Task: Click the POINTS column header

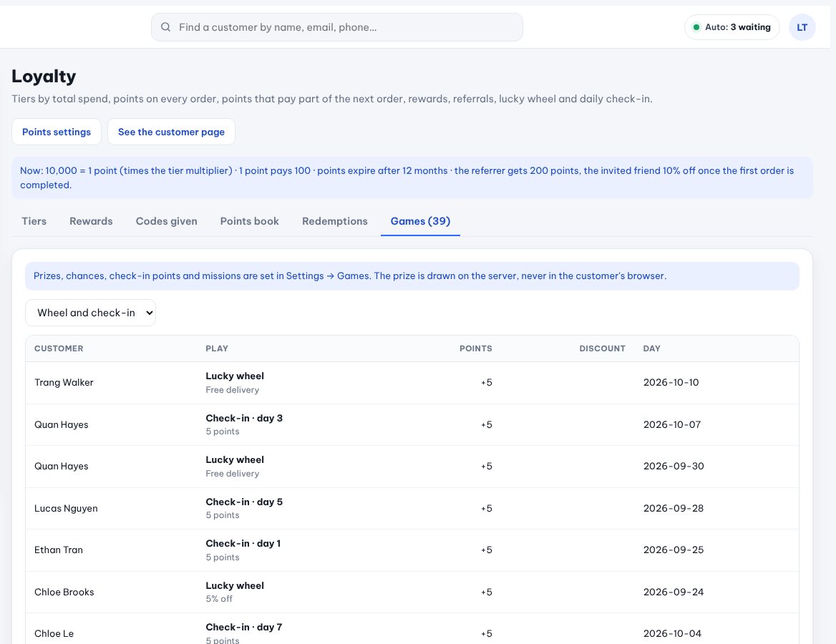Action: pyautogui.click(x=475, y=348)
